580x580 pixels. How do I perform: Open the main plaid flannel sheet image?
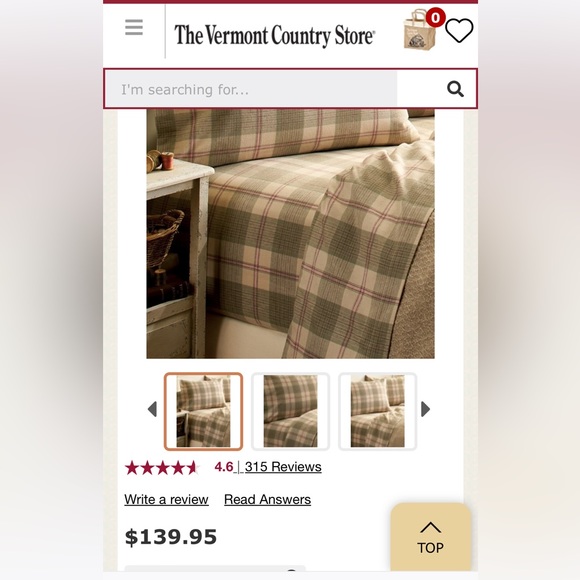[290, 233]
